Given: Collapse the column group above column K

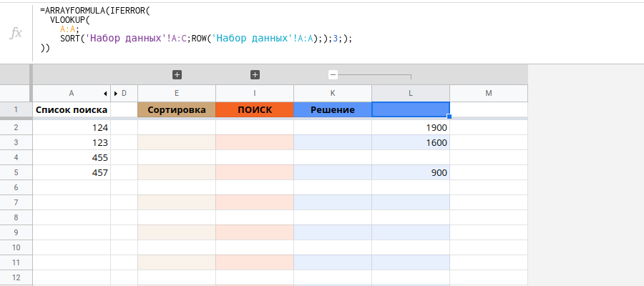Looking at the screenshot, I should click(333, 74).
